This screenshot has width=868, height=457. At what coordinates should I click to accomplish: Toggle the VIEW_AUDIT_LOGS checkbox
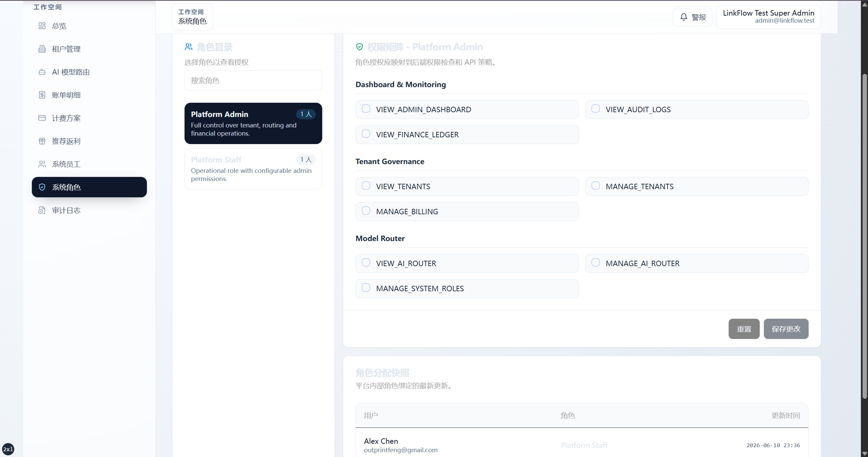pyautogui.click(x=596, y=109)
